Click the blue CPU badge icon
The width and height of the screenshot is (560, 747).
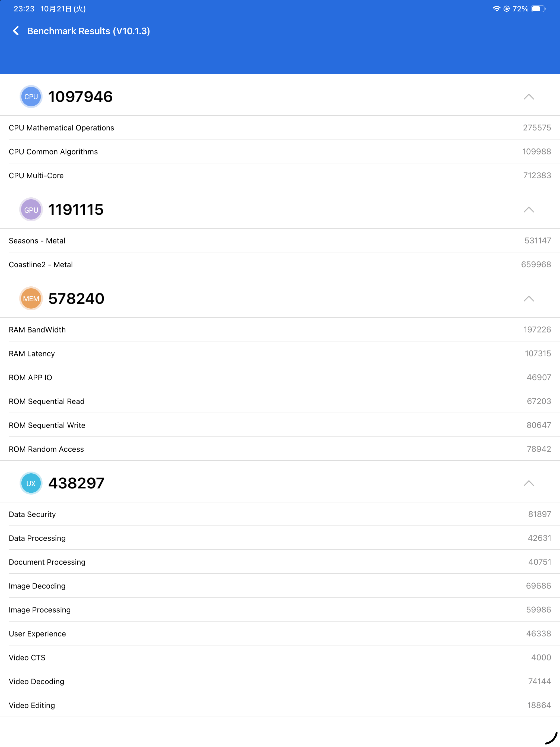point(31,97)
